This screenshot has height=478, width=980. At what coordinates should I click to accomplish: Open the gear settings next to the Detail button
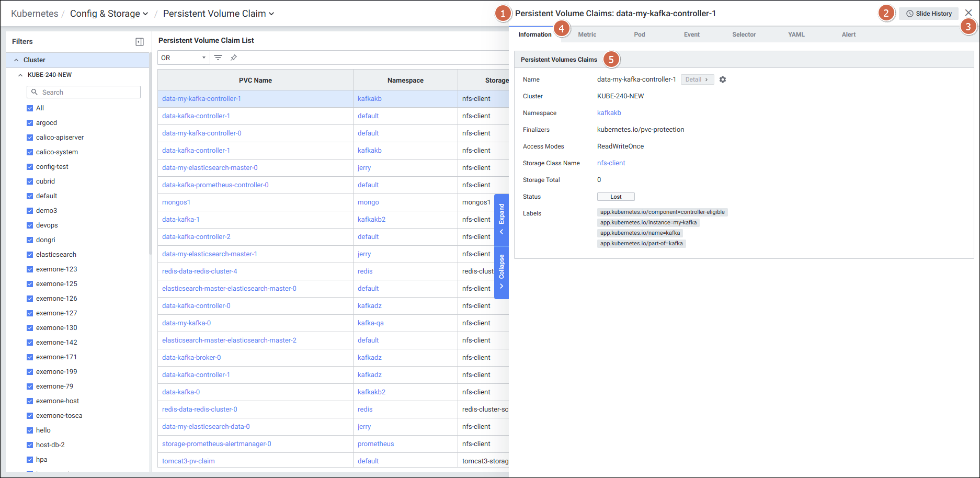(x=723, y=79)
